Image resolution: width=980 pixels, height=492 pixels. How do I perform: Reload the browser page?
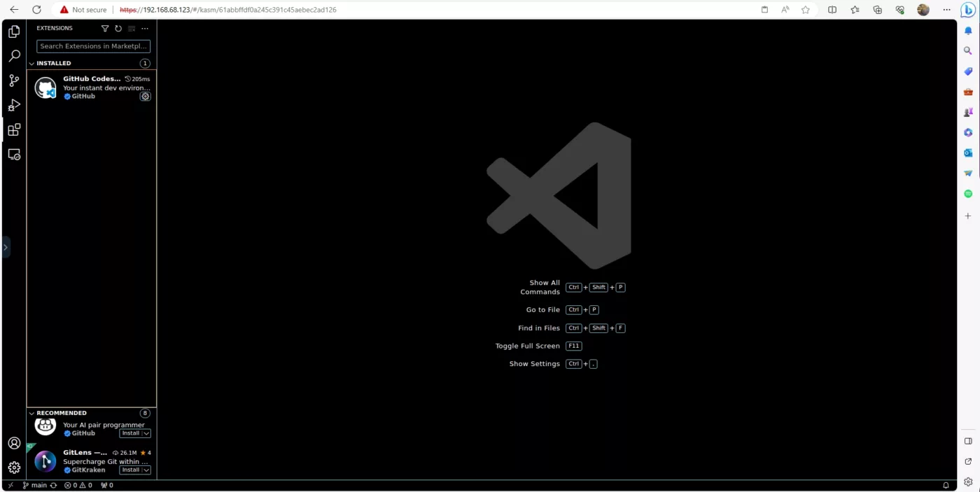click(37, 10)
